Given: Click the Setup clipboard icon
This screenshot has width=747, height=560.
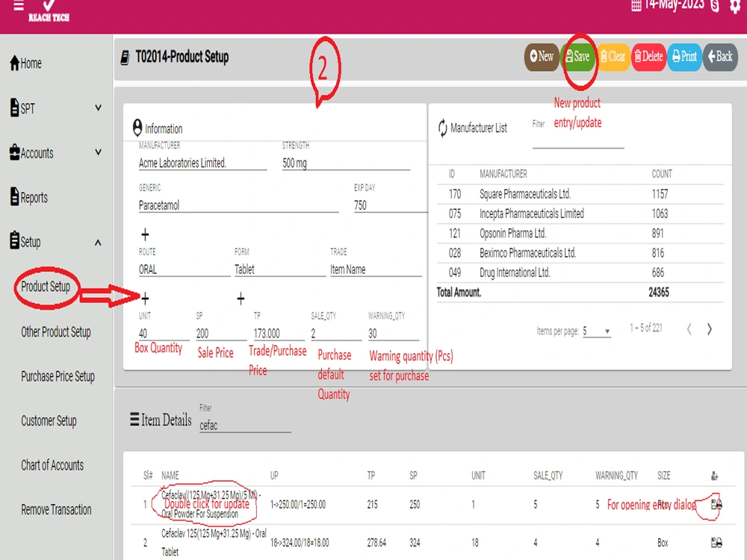Looking at the screenshot, I should 14,240.
